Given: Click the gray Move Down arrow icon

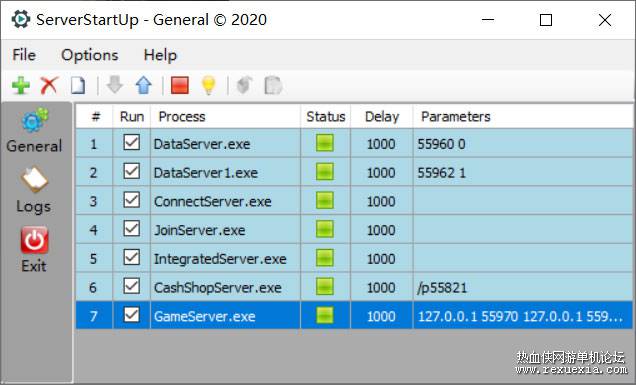Looking at the screenshot, I should tap(115, 85).
